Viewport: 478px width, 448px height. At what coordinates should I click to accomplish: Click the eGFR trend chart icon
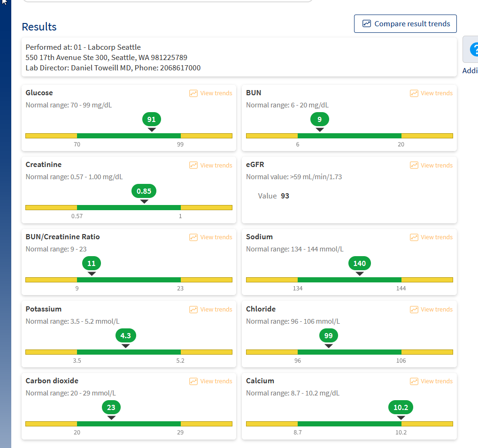pyautogui.click(x=414, y=165)
